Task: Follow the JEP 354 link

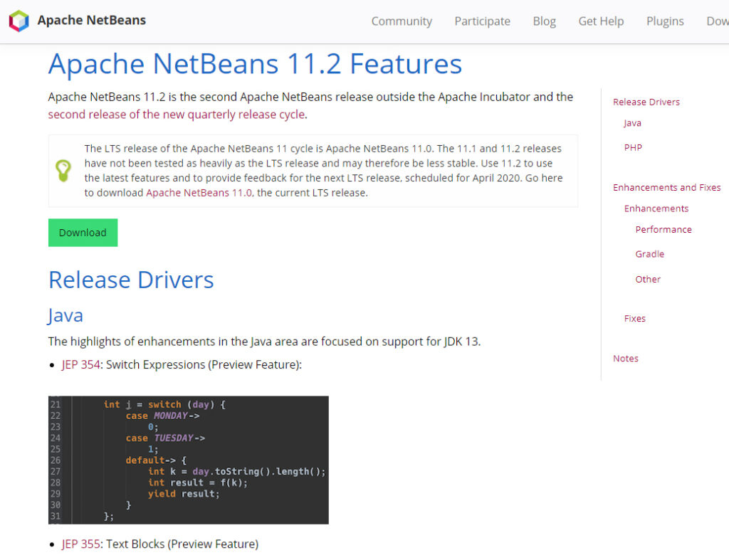Action: click(80, 364)
